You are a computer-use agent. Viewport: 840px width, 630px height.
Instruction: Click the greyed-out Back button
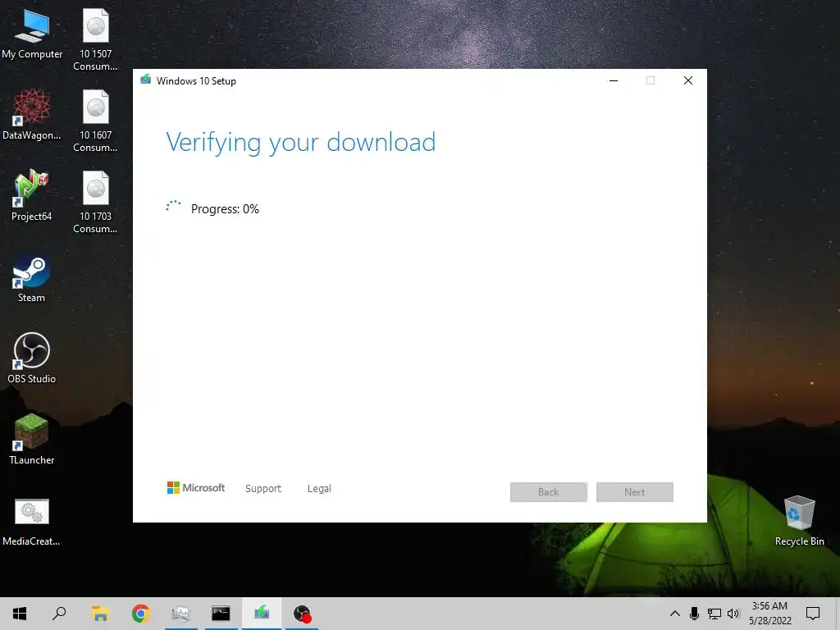(549, 492)
